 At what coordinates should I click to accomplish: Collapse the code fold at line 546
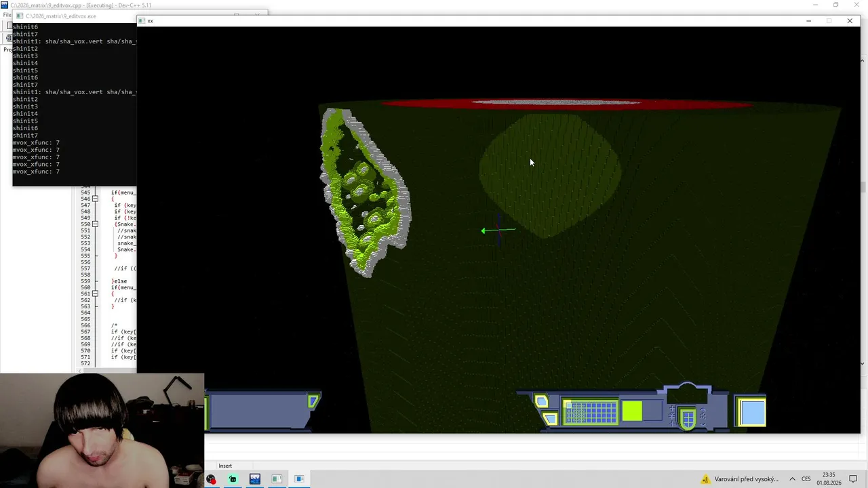point(95,199)
